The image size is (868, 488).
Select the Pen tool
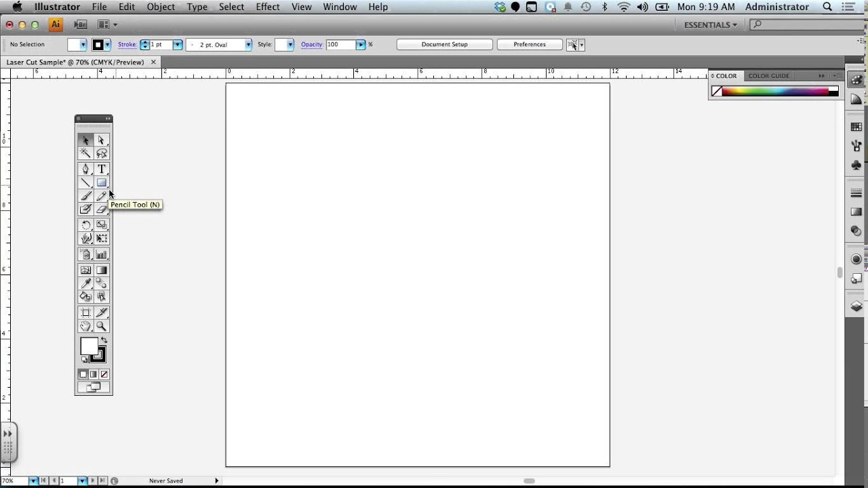click(85, 169)
